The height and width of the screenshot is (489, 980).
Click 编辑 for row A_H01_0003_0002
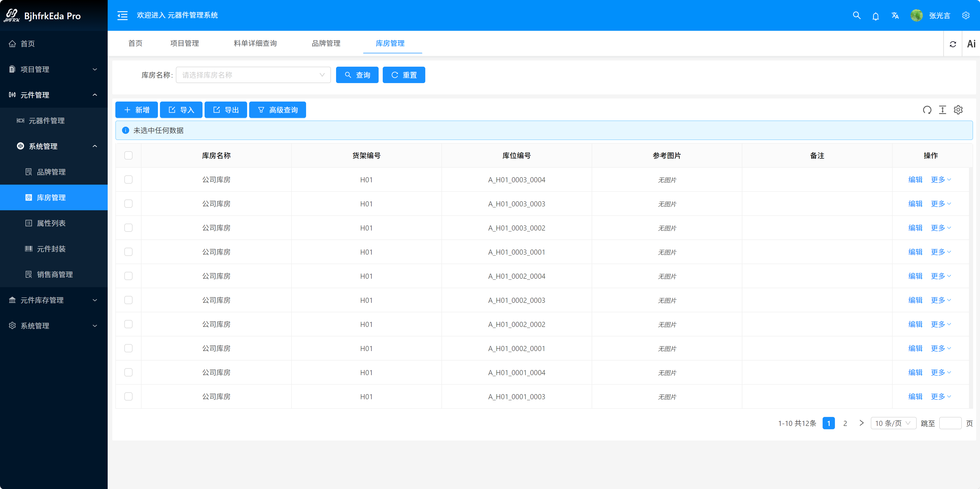tap(915, 227)
